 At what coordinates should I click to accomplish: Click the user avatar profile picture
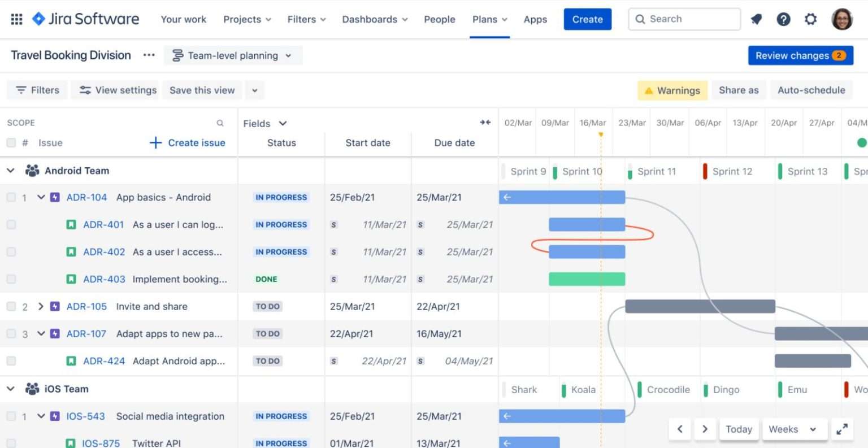pyautogui.click(x=842, y=19)
